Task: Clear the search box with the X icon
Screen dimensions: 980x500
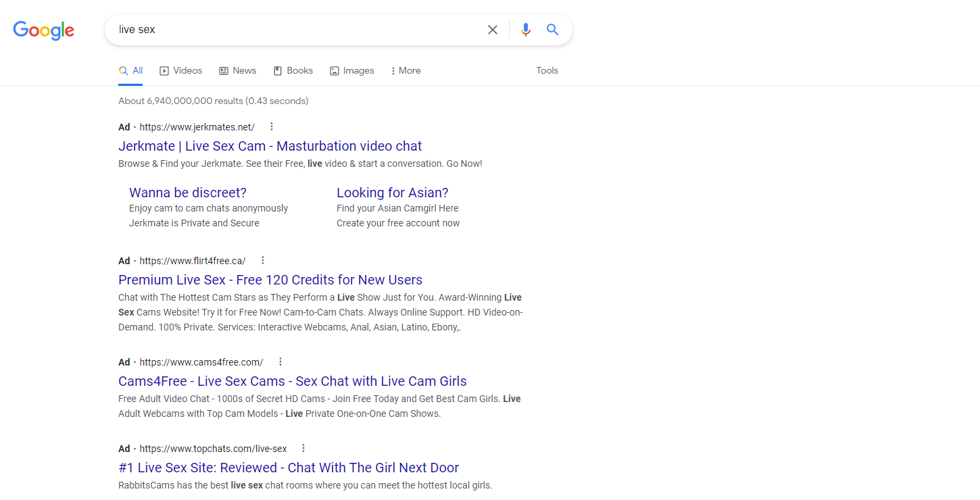Action: [x=493, y=30]
